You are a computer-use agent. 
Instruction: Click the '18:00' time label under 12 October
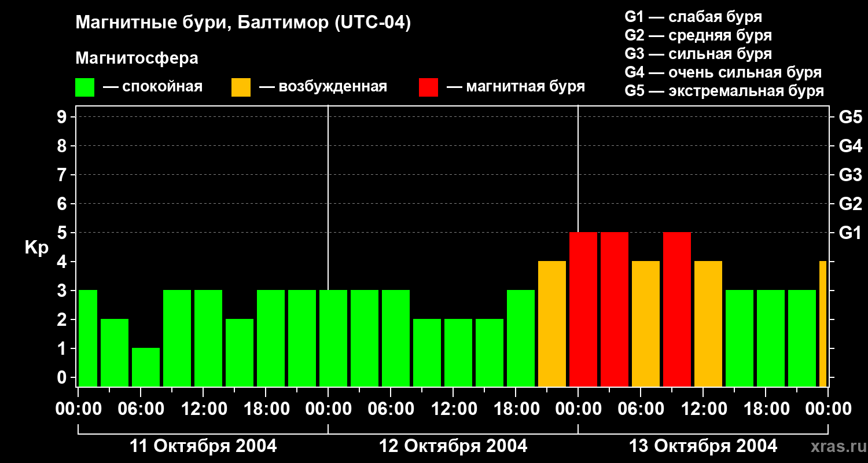click(x=516, y=409)
